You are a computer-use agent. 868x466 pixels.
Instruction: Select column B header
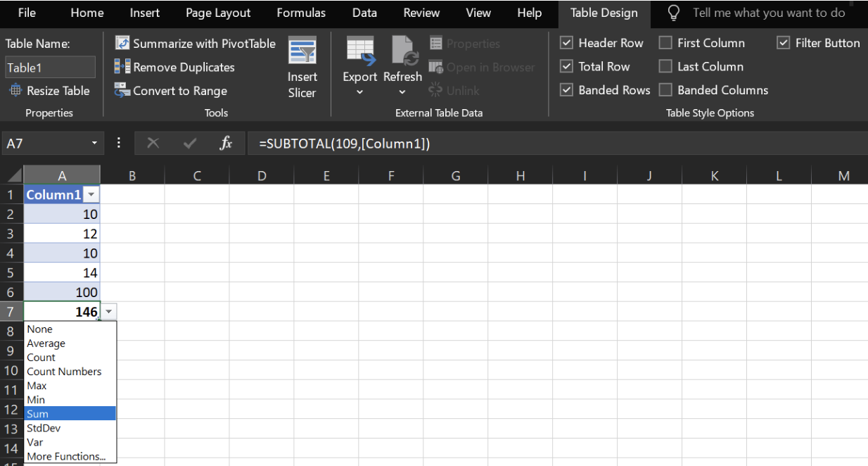coord(132,176)
